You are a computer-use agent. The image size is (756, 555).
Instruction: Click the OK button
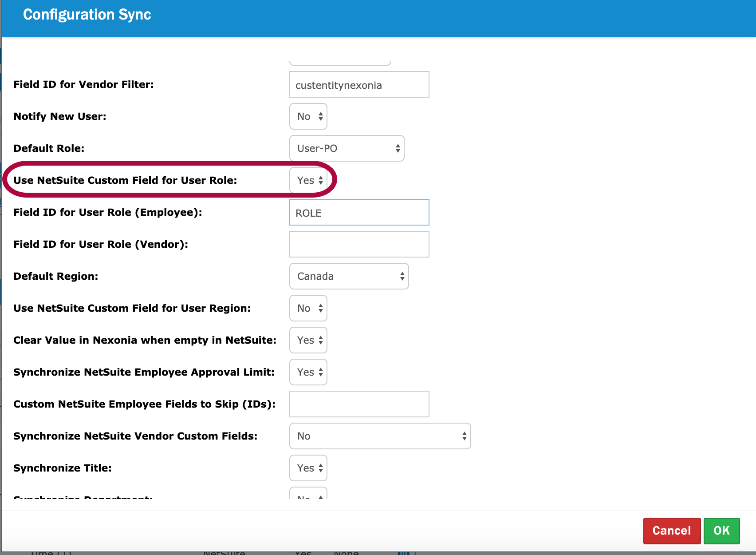coord(721,531)
